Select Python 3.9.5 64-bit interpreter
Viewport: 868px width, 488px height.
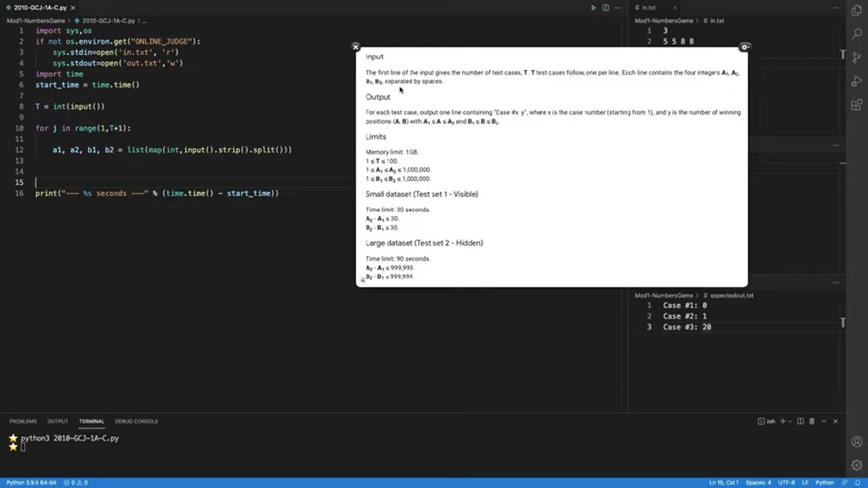pyautogui.click(x=31, y=483)
